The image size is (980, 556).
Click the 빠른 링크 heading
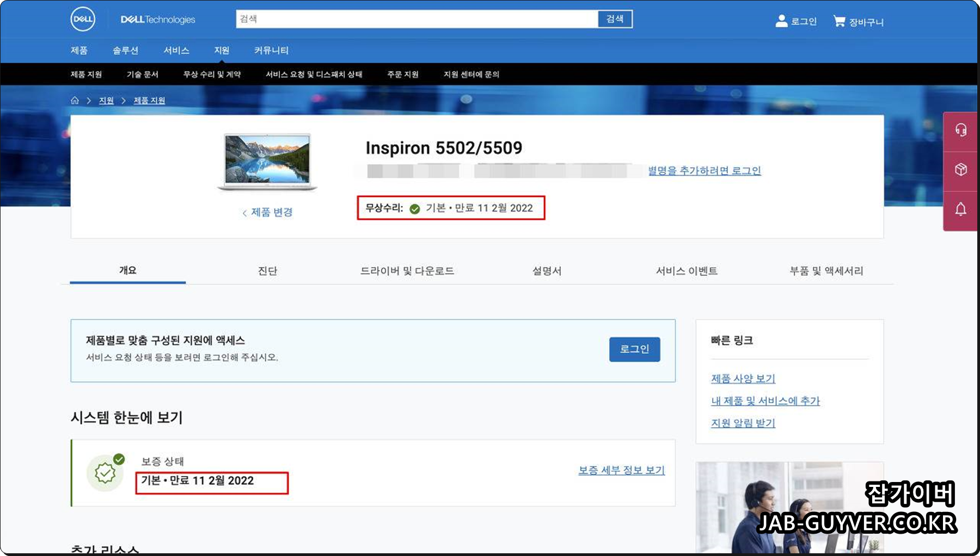coord(732,341)
